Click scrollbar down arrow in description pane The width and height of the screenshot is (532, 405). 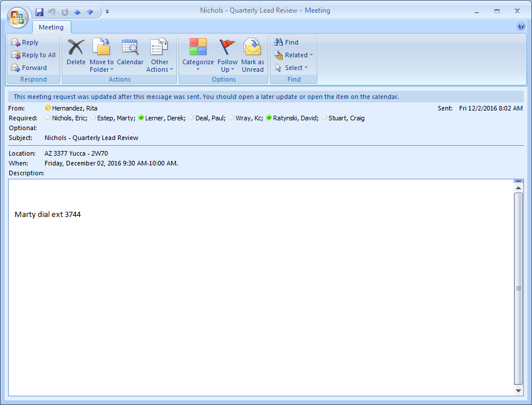point(518,391)
